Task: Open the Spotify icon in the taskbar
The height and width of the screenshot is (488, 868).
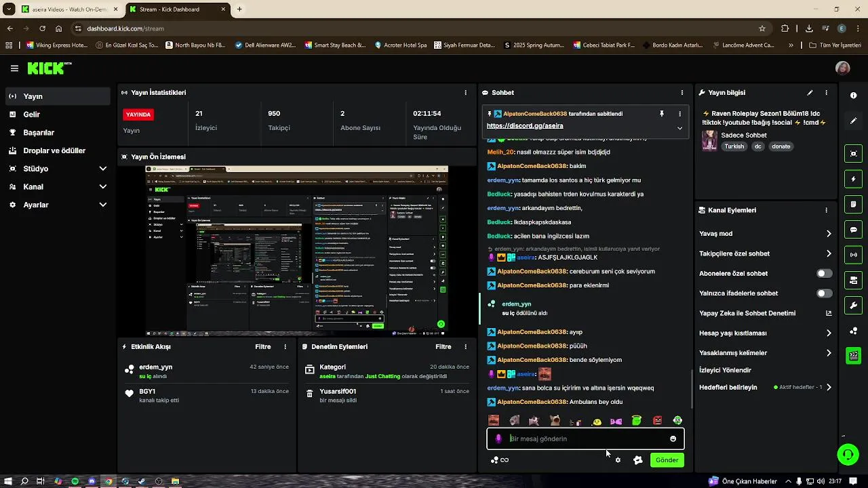Action: pos(75,481)
